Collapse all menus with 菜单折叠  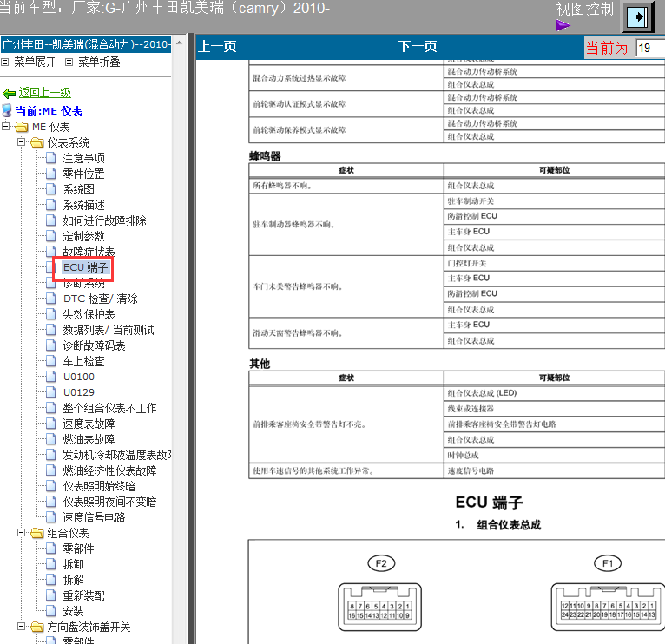click(x=99, y=62)
